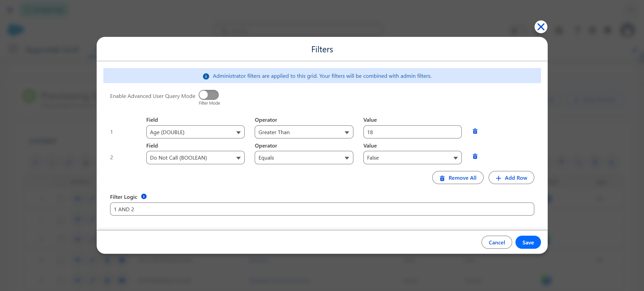The height and width of the screenshot is (291, 644).
Task: Click the 'Filter Mode' label under toggle
Action: (209, 103)
